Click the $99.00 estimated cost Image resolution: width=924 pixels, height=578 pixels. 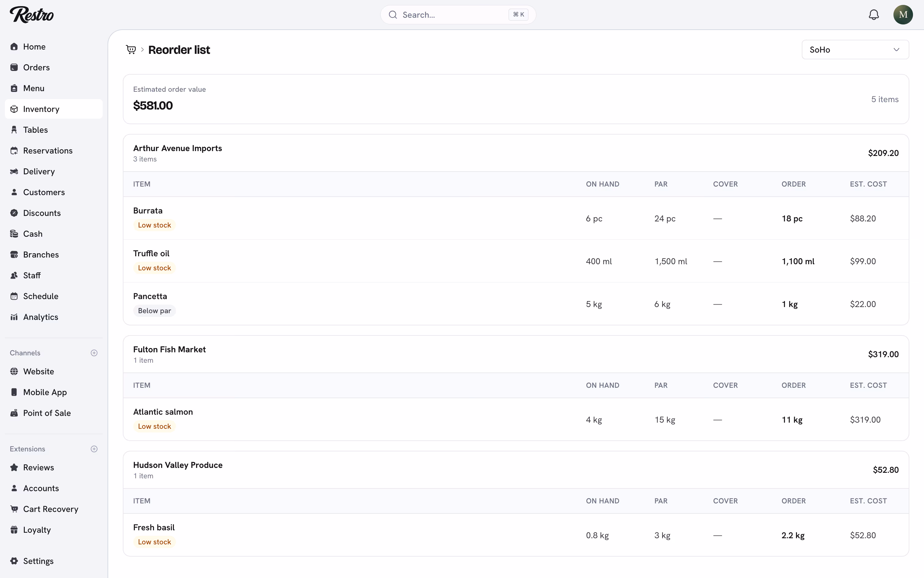(863, 261)
